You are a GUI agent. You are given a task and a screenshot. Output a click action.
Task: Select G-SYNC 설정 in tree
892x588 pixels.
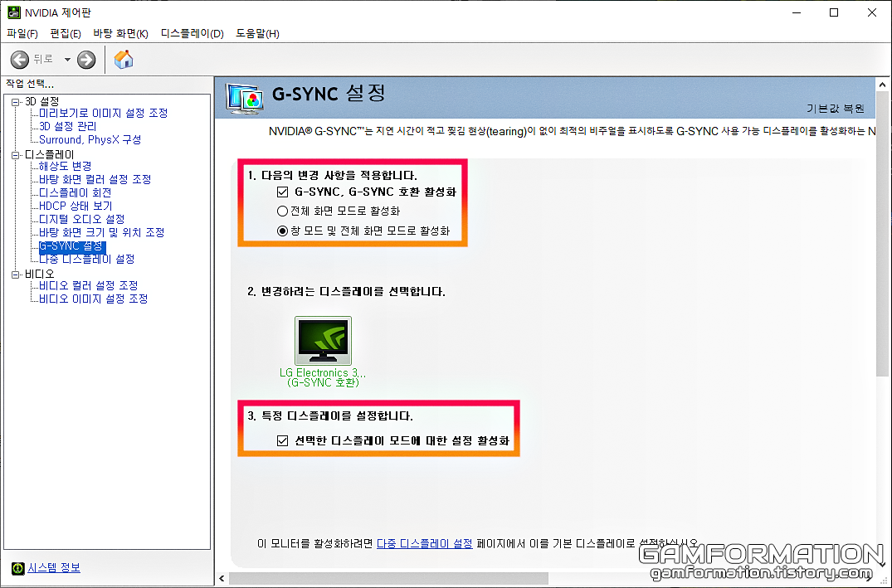pyautogui.click(x=71, y=245)
